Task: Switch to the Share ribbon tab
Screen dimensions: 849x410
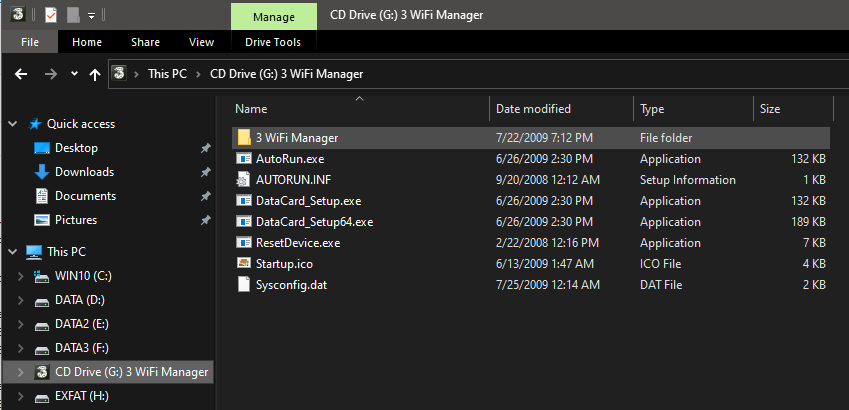Action: [x=145, y=42]
